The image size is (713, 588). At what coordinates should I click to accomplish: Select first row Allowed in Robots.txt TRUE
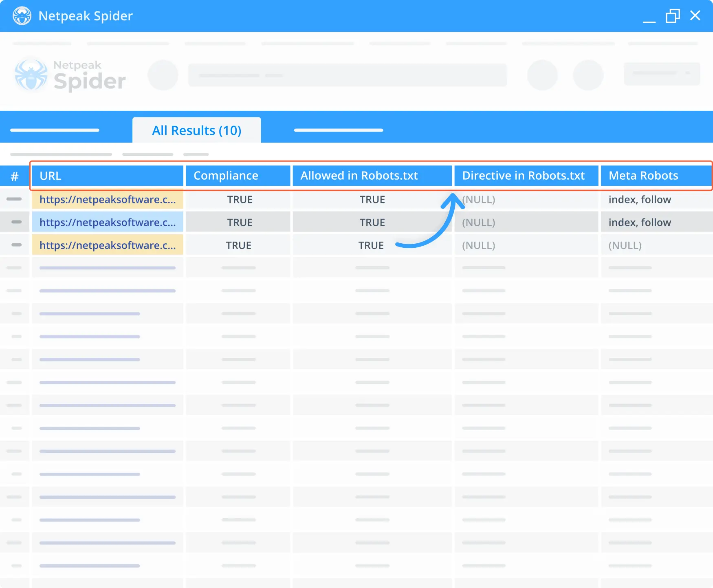pyautogui.click(x=372, y=200)
